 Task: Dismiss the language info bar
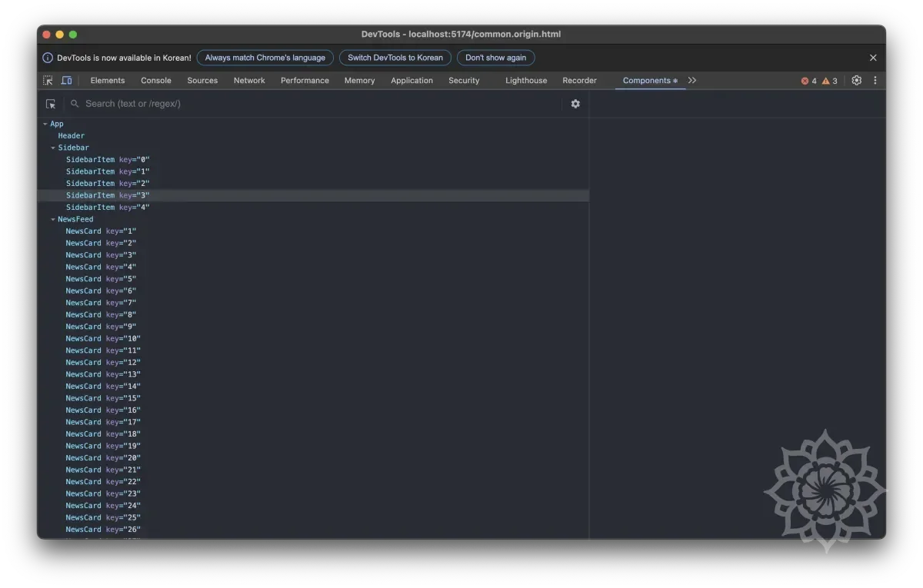(873, 58)
